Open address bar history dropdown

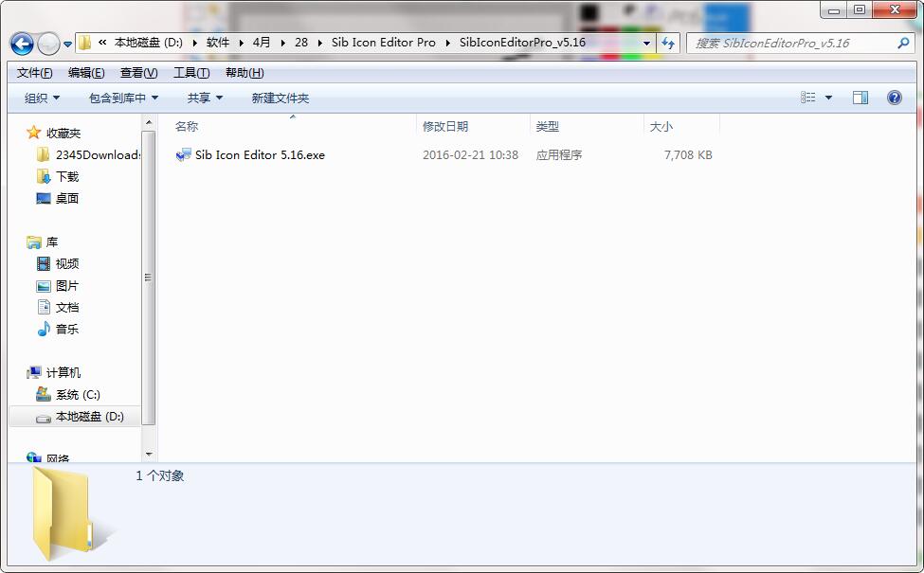point(646,43)
